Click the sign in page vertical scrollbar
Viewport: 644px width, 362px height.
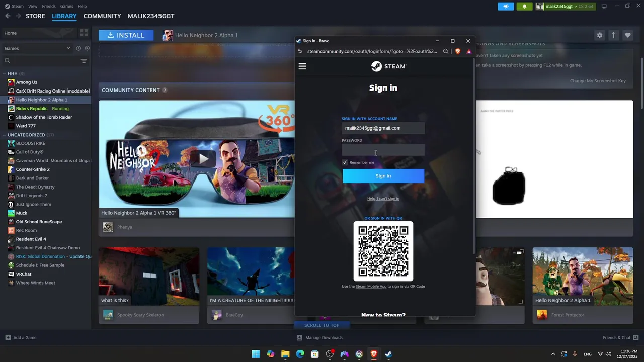pyautogui.click(x=473, y=156)
